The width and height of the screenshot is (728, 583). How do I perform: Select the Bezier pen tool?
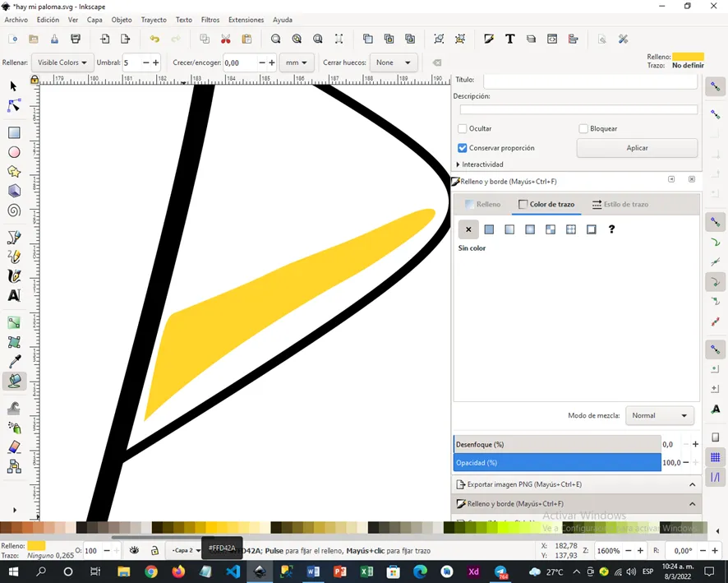click(14, 238)
